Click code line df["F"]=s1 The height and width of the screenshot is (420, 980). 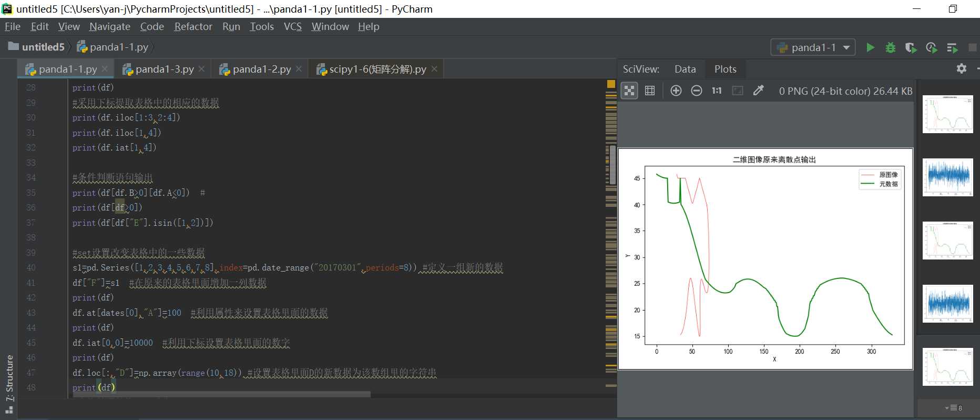pyautogui.click(x=96, y=283)
